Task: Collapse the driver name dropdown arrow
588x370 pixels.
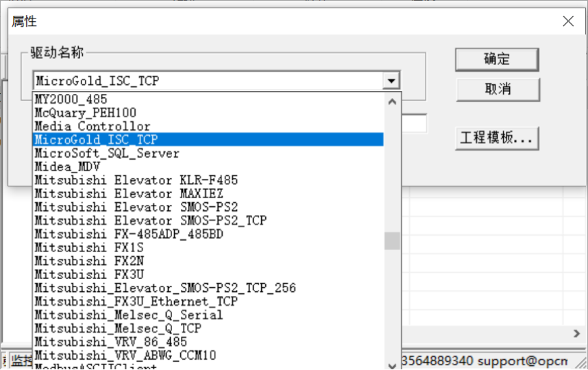Action: point(391,81)
